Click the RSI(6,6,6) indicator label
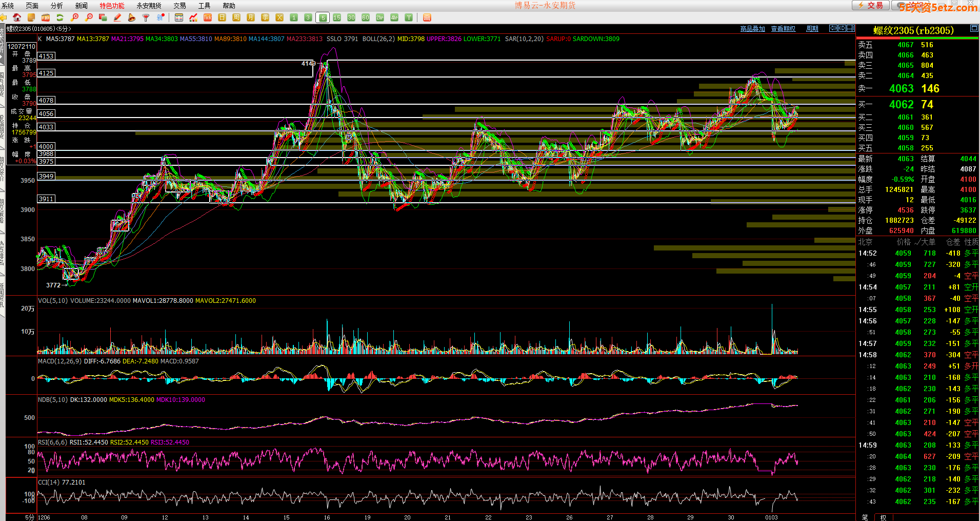This screenshot has height=521, width=980. tap(52, 442)
